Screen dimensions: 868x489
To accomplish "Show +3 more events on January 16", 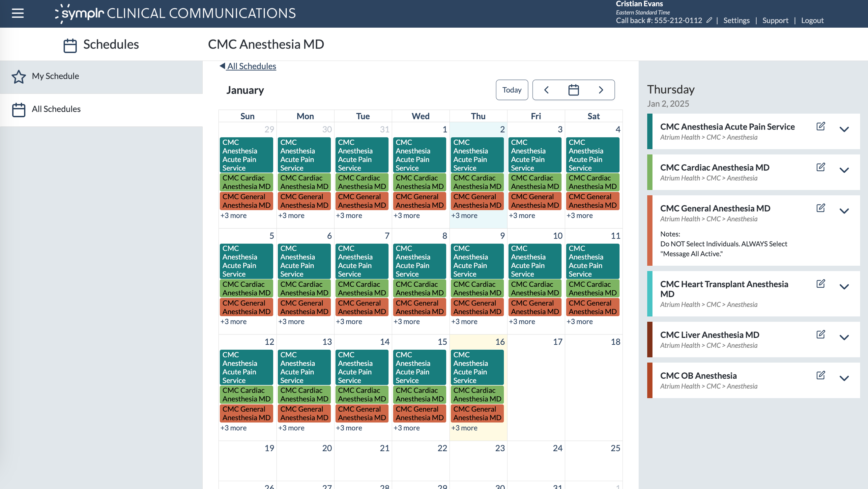I will (x=464, y=428).
